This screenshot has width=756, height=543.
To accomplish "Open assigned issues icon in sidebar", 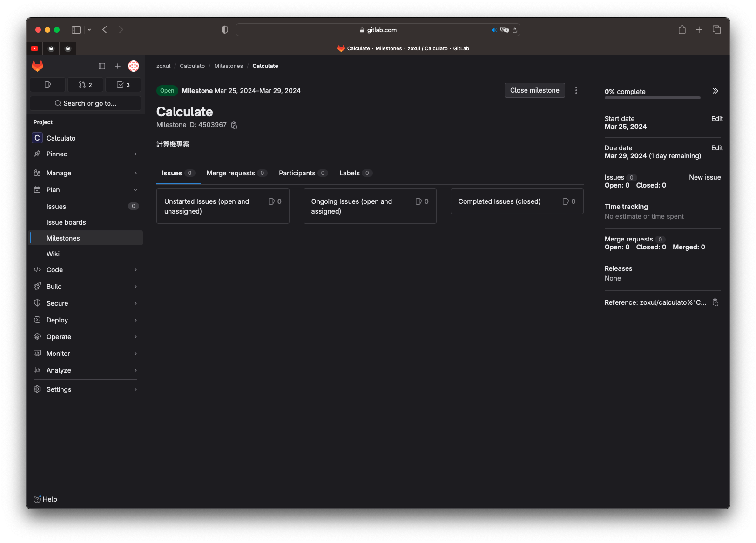I will (x=47, y=85).
